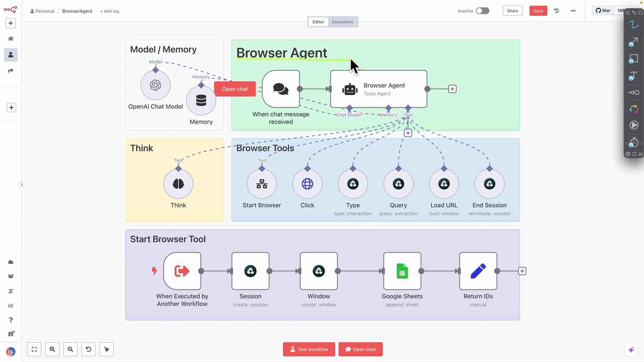Image resolution: width=644 pixels, height=362 pixels.
Task: Click the fit view icon
Action: pyautogui.click(x=34, y=349)
